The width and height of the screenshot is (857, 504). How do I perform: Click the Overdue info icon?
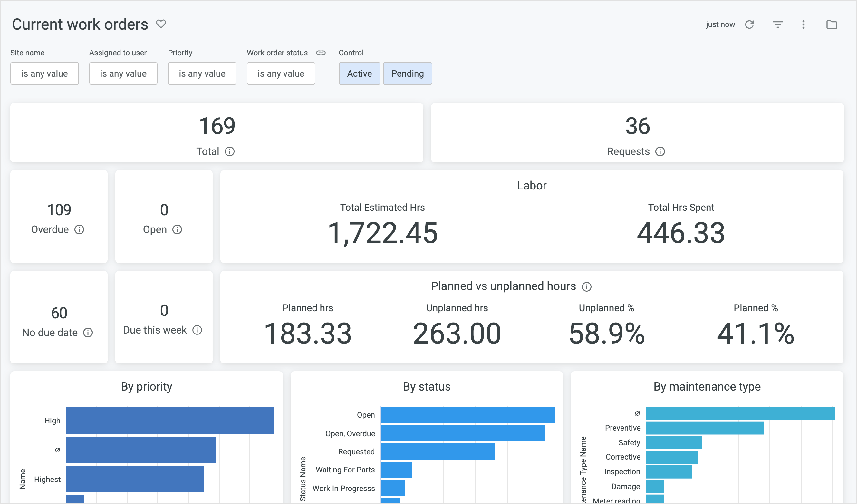pos(79,229)
